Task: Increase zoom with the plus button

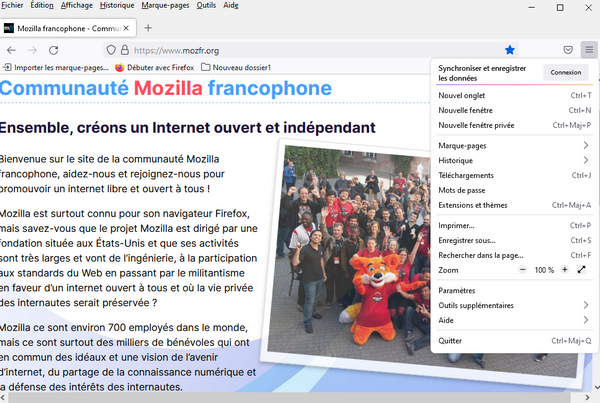Action: click(565, 270)
